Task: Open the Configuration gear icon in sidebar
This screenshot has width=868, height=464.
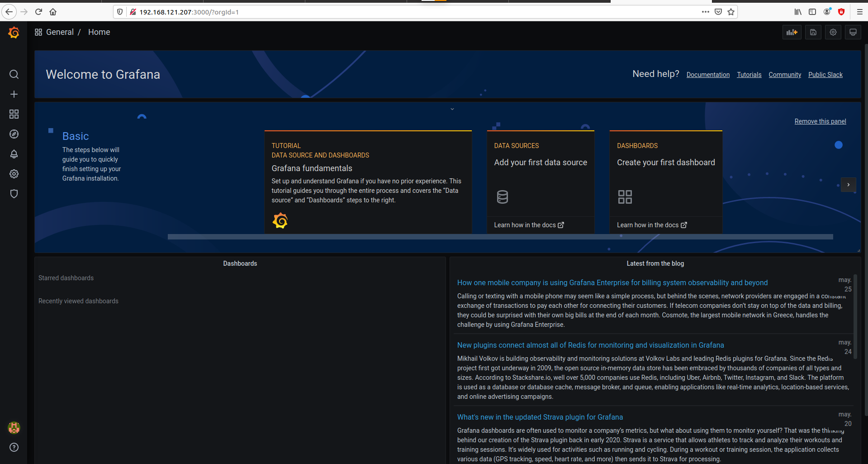Action: click(14, 174)
